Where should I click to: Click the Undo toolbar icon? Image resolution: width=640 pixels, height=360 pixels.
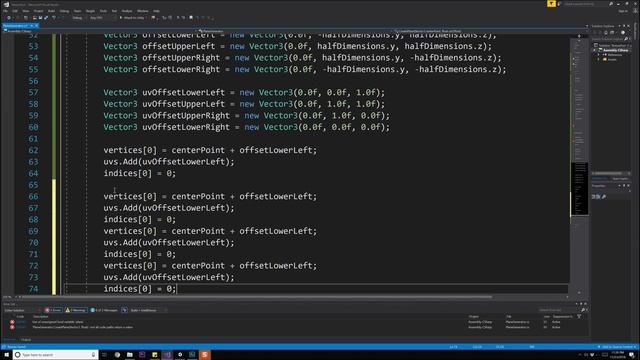coord(54,18)
